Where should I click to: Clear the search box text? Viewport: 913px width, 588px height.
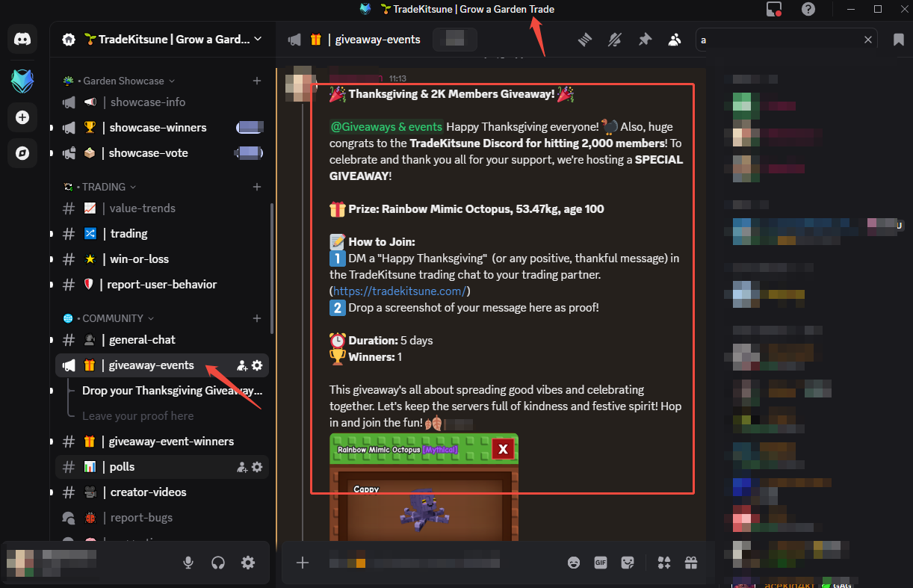[x=868, y=40]
